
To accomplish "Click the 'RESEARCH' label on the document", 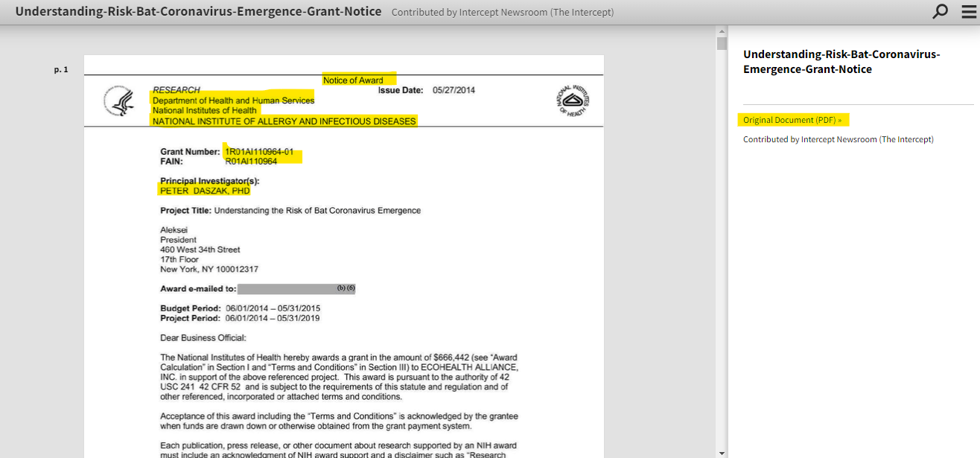I will [x=176, y=90].
